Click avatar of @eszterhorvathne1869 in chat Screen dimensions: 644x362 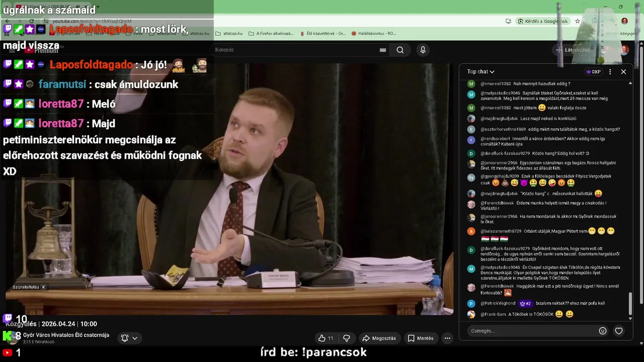point(471,129)
